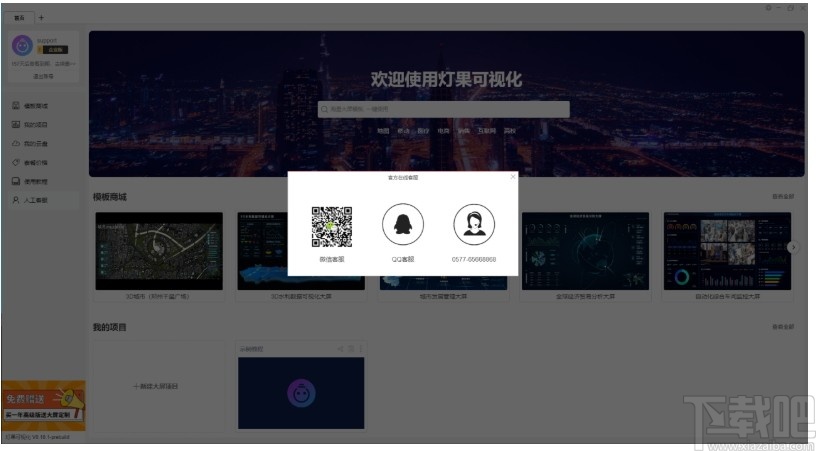View all projects link beside 我的项目

(x=783, y=327)
